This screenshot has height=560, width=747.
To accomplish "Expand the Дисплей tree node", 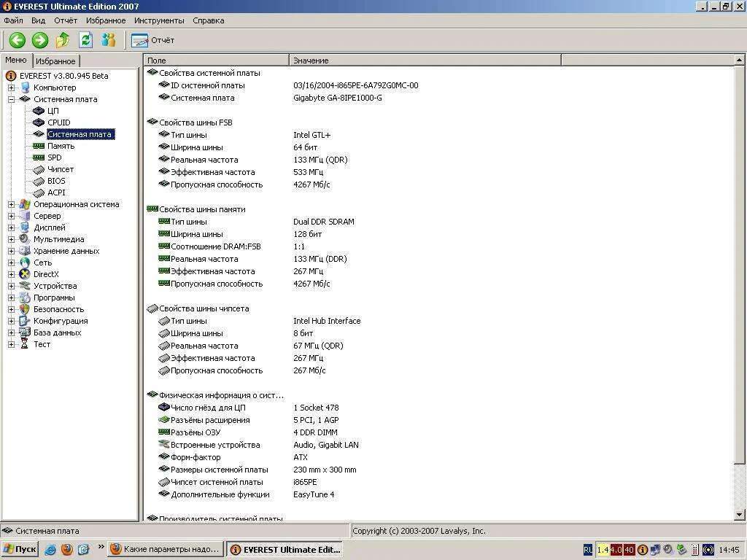I will 12,227.
